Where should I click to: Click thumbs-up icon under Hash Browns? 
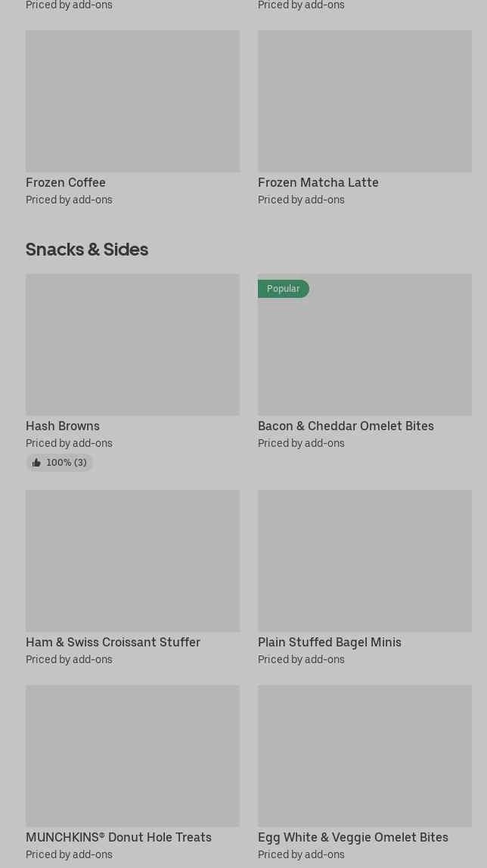point(36,463)
